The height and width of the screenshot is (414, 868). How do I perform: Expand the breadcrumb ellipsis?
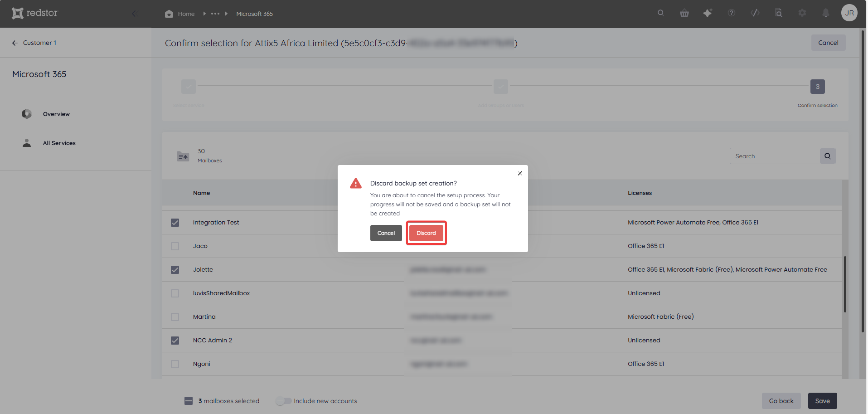(x=215, y=14)
